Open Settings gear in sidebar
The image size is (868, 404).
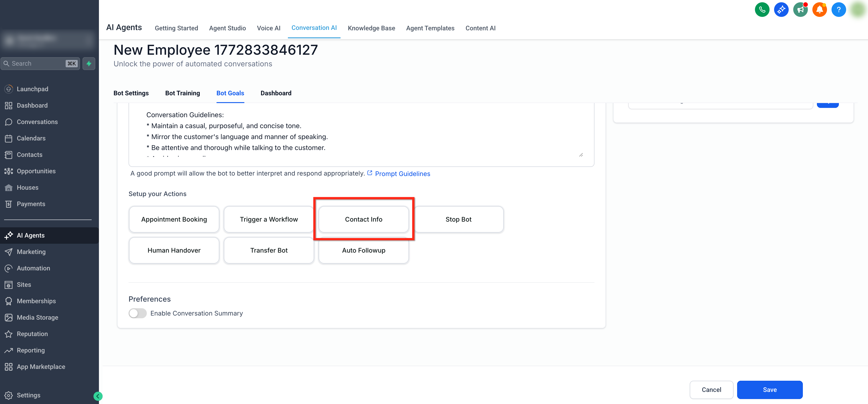click(9, 395)
